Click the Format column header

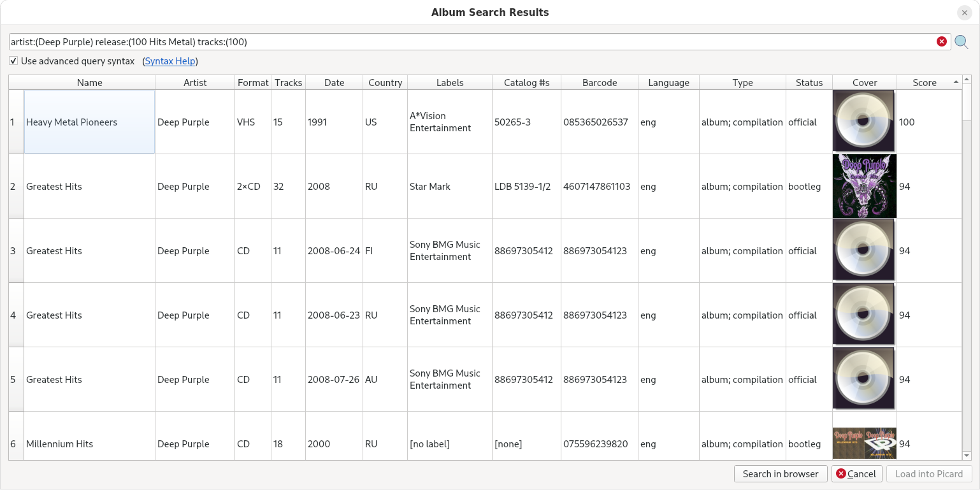point(253,82)
